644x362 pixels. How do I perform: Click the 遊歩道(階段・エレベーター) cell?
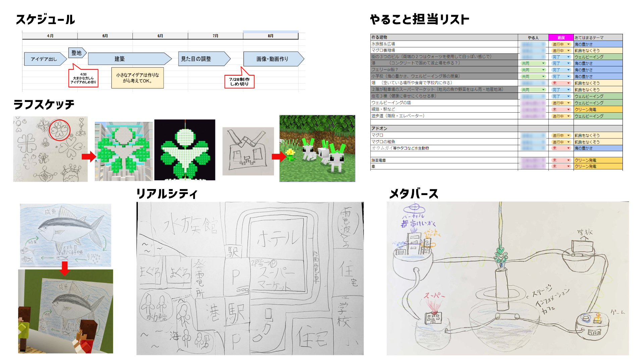(444, 116)
